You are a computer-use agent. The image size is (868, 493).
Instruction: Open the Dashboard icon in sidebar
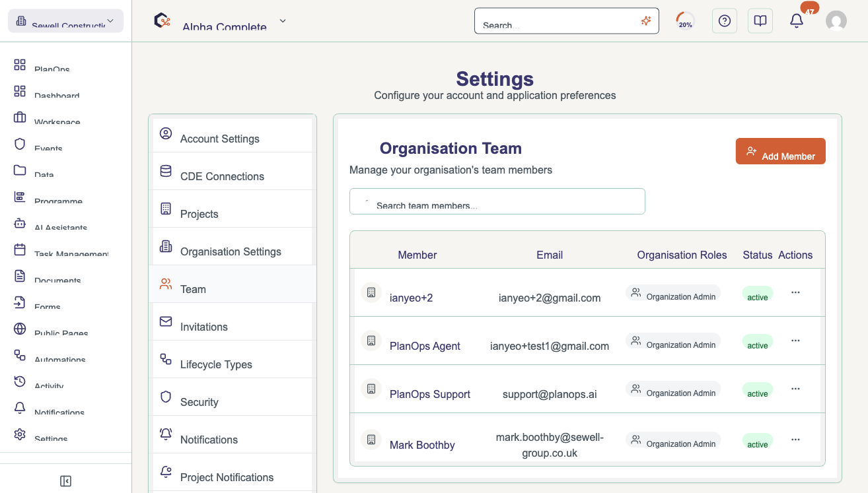pos(20,92)
